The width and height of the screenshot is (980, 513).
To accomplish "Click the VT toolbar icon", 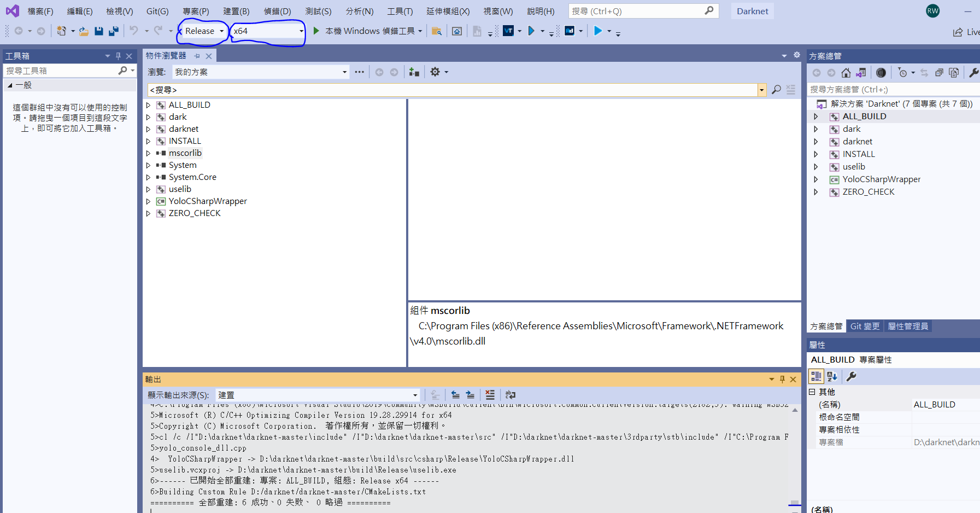I will click(508, 31).
